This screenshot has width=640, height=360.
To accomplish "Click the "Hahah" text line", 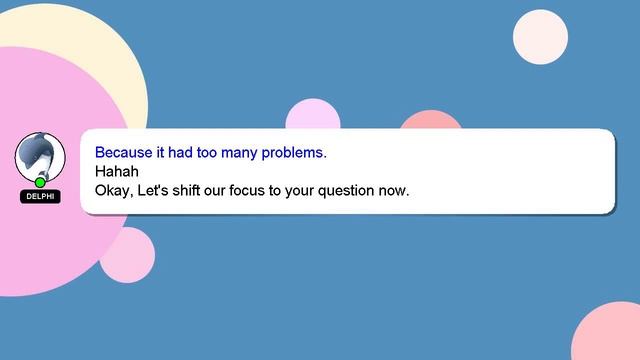I will 117,171.
